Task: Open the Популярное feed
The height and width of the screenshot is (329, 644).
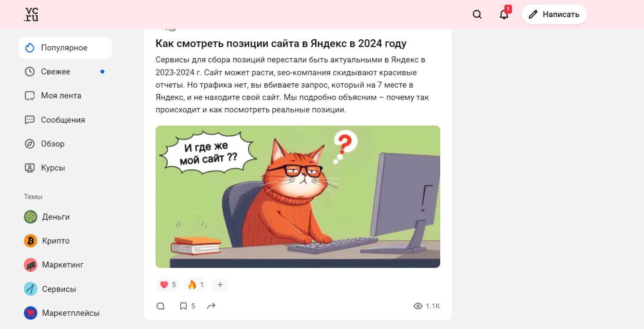Action: (65, 48)
